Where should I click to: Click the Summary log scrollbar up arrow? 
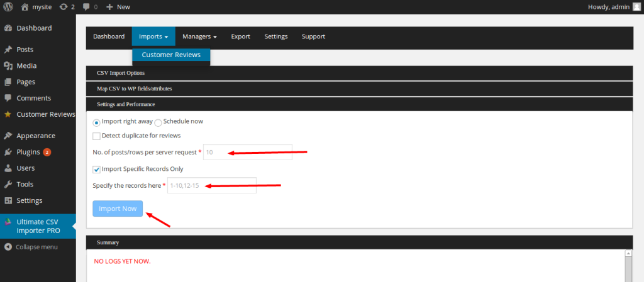tap(628, 254)
